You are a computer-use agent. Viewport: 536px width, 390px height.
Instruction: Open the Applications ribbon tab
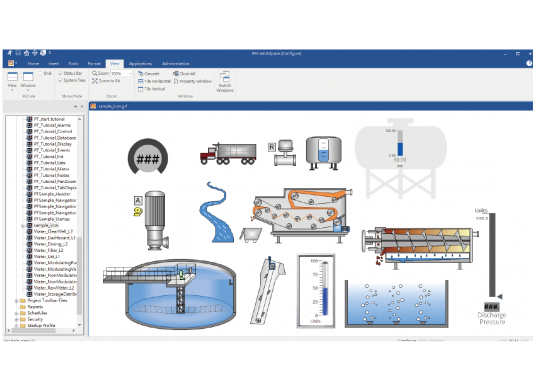pyautogui.click(x=140, y=64)
